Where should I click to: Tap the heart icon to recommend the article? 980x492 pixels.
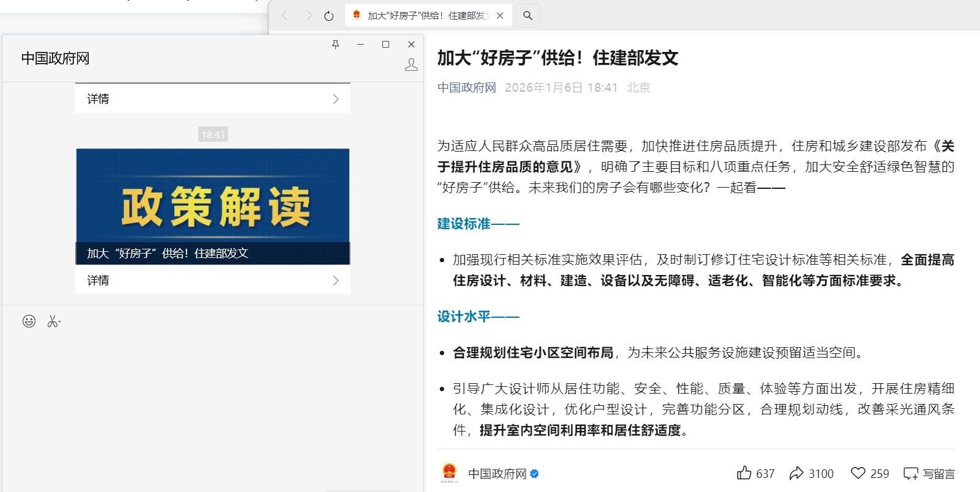[x=858, y=473]
